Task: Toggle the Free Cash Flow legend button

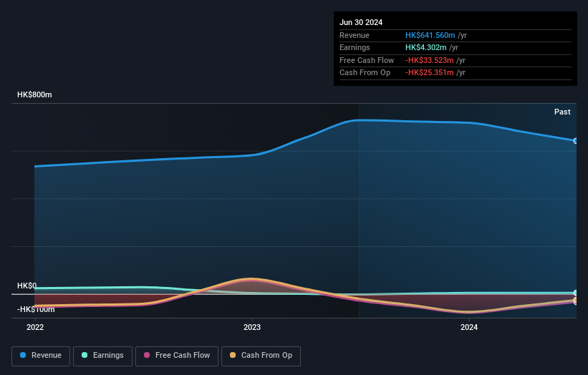Action: coord(177,356)
